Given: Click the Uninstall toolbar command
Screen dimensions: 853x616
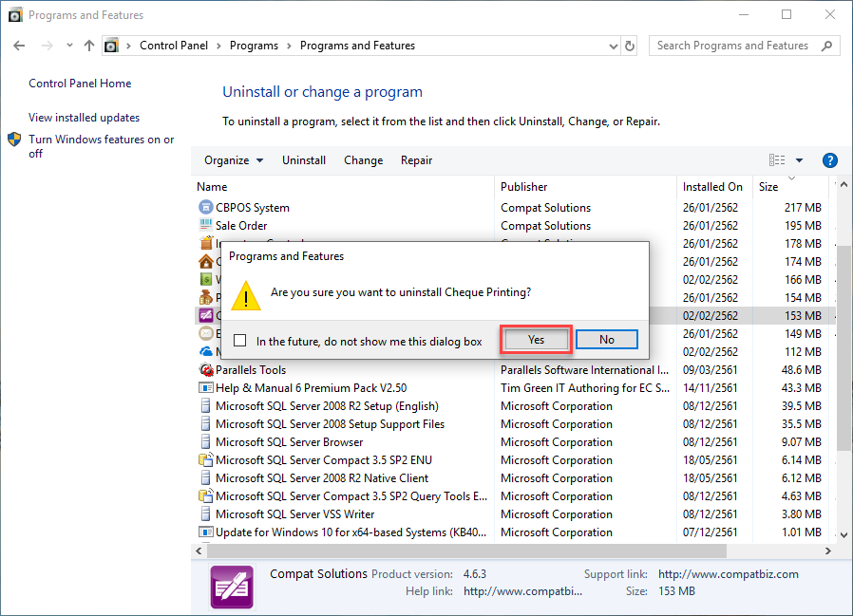Looking at the screenshot, I should click(304, 160).
